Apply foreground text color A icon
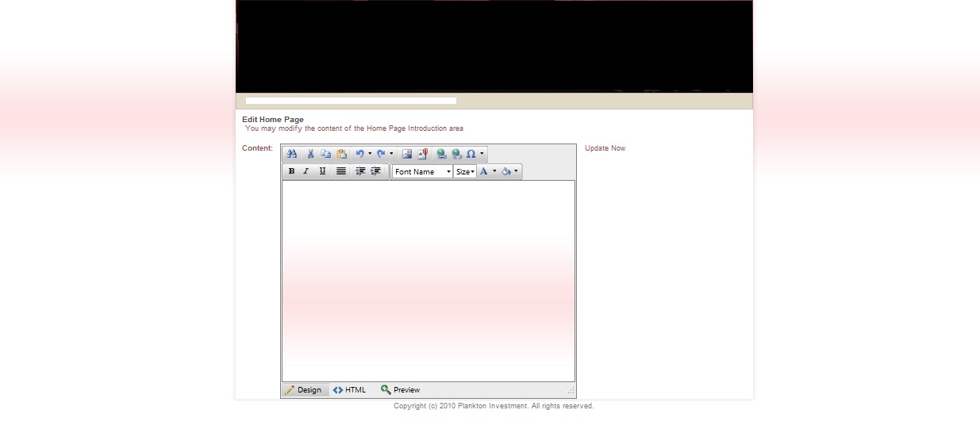 pyautogui.click(x=483, y=171)
